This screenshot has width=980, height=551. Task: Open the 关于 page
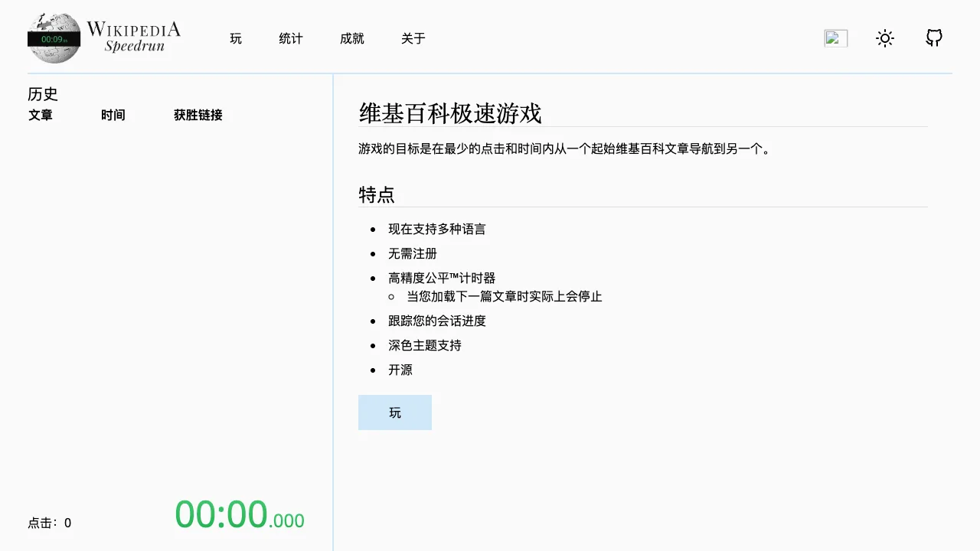413,38
